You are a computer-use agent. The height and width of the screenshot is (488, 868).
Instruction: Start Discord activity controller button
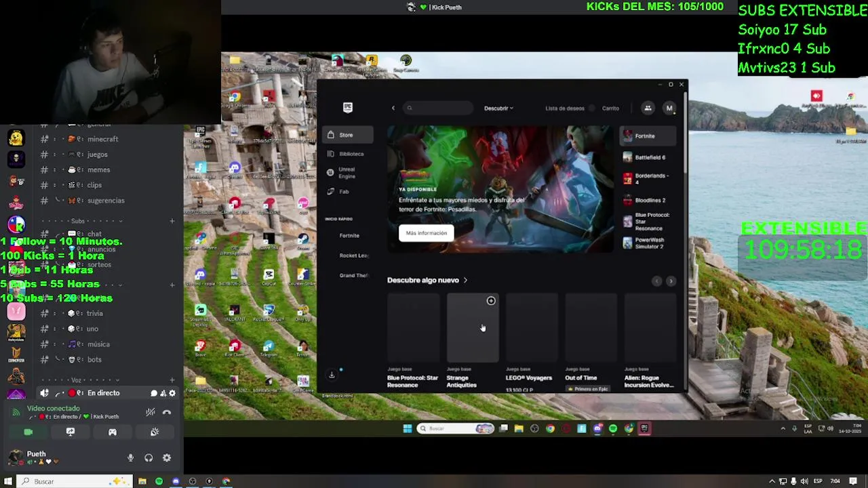(x=113, y=432)
